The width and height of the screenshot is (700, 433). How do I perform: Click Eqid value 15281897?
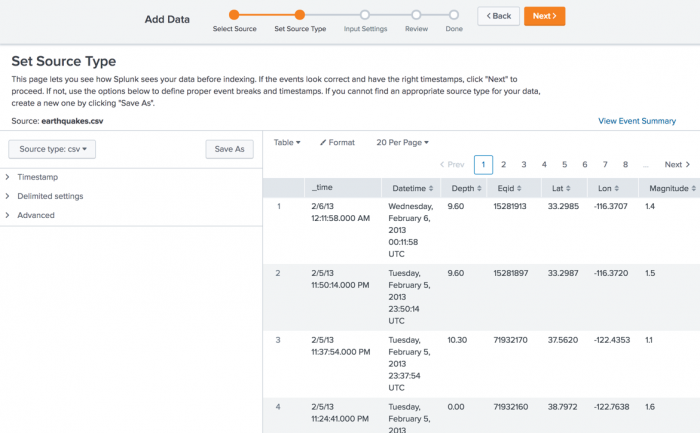click(x=511, y=273)
